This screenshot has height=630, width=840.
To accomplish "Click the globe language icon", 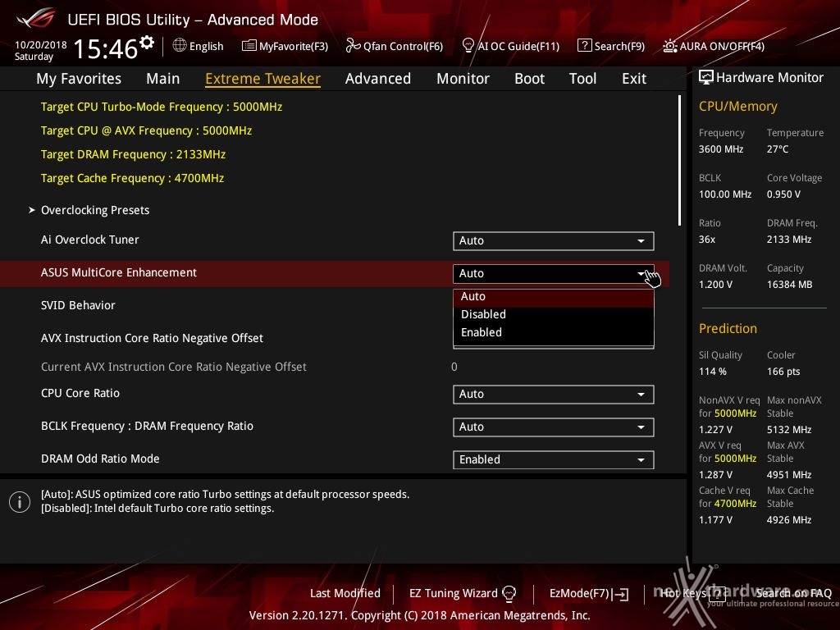I will (180, 46).
